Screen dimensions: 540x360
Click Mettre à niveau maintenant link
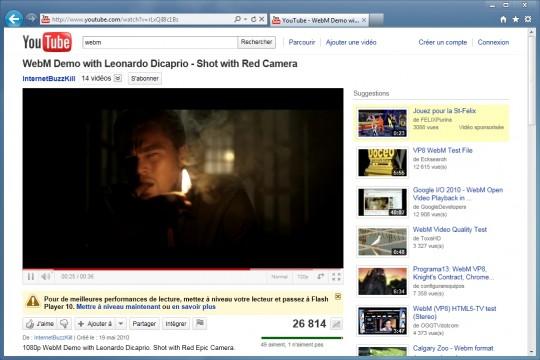click(x=118, y=307)
